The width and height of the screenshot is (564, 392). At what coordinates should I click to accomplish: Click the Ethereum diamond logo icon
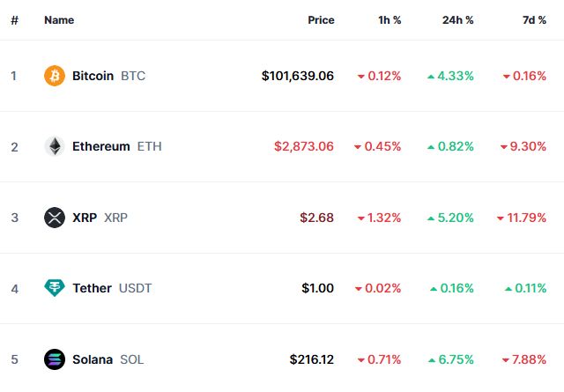[55, 146]
